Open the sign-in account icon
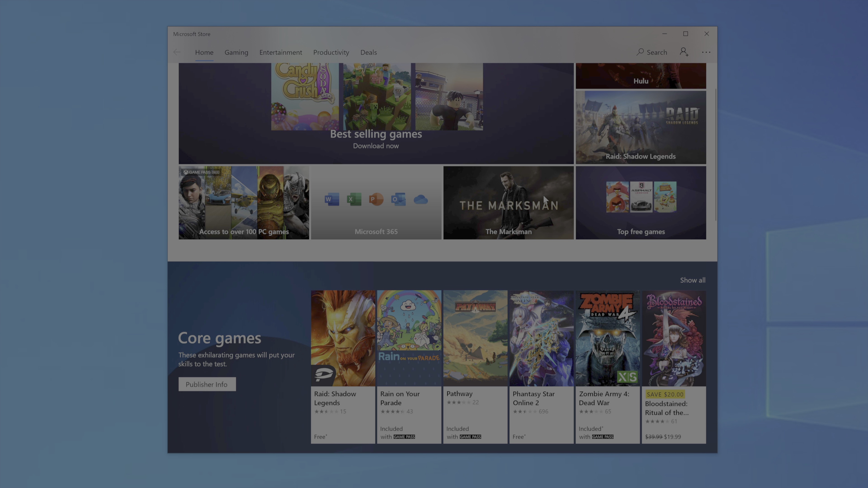 point(684,52)
